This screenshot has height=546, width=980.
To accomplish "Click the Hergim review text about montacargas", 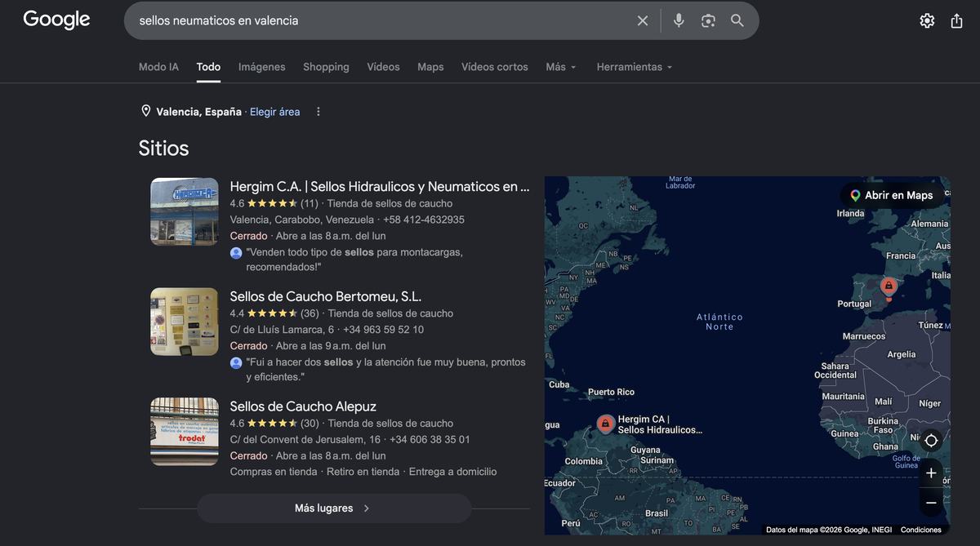I will pos(354,260).
